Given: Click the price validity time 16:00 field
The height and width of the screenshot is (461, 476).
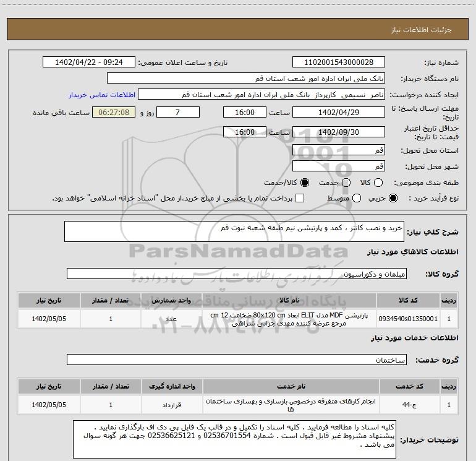Looking at the screenshot, I should (245, 132).
